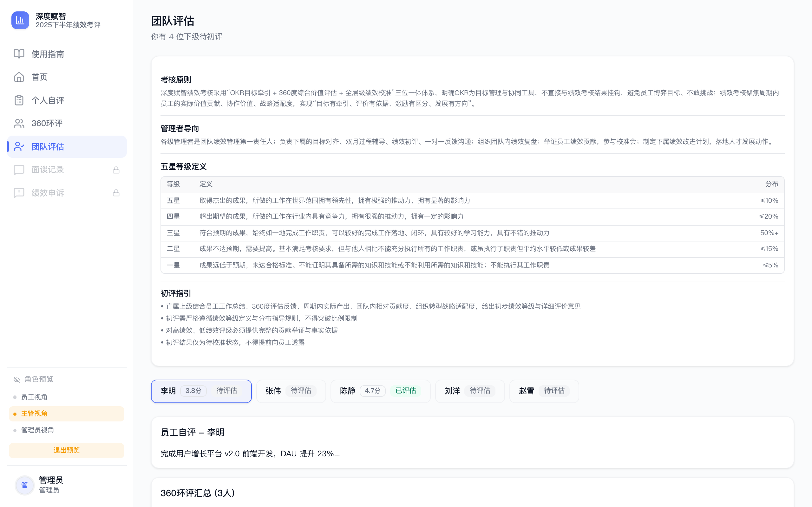This screenshot has width=812, height=507.
Task: Open 360环评 via the people icon
Action: 19,123
